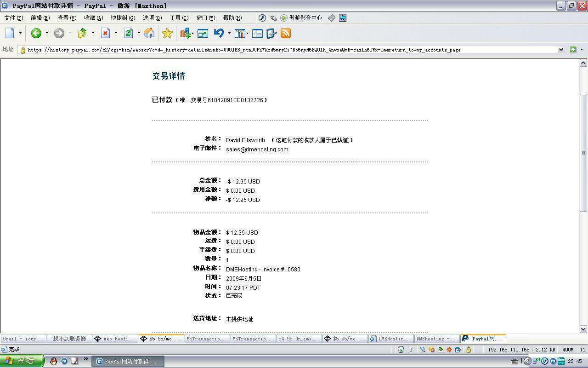Click transaction ID 61842091EE8136726

[x=236, y=100]
